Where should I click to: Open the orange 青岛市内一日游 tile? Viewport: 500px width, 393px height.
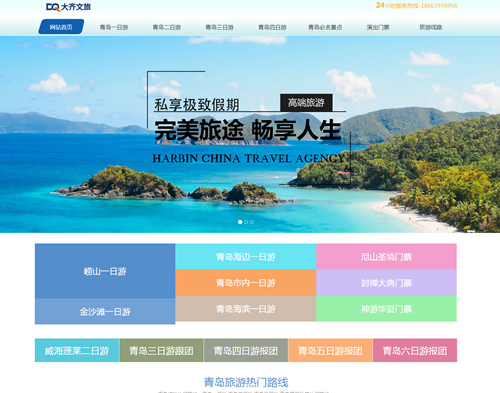point(246,283)
